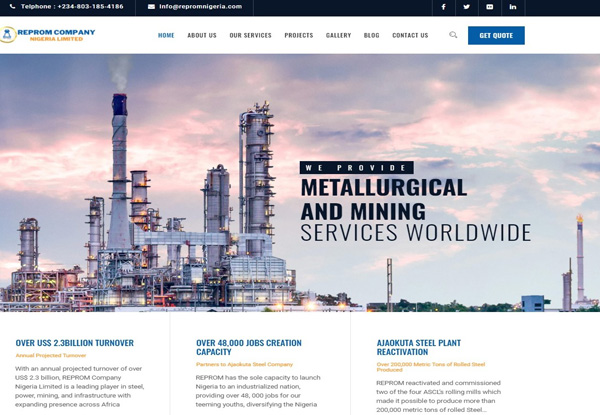Open the About Us menu
The width and height of the screenshot is (600, 415).
pyautogui.click(x=202, y=35)
